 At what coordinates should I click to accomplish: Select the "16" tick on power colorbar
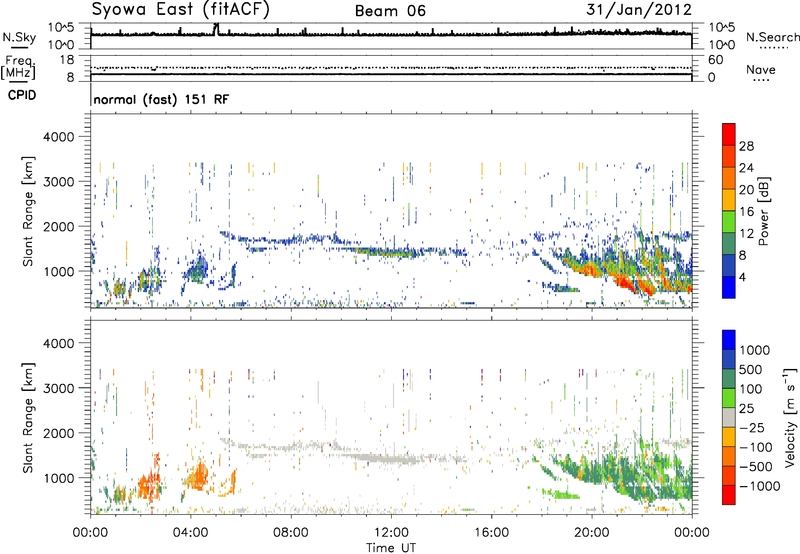[x=746, y=212]
